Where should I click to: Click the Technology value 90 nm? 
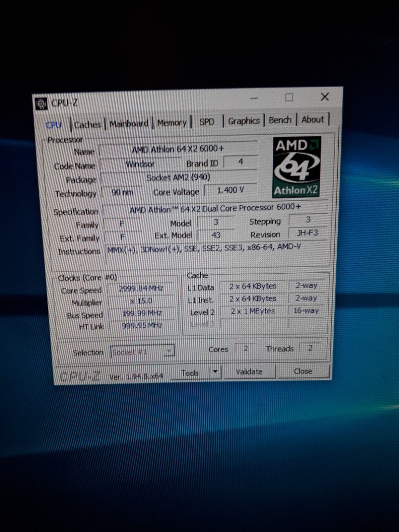[x=122, y=192]
